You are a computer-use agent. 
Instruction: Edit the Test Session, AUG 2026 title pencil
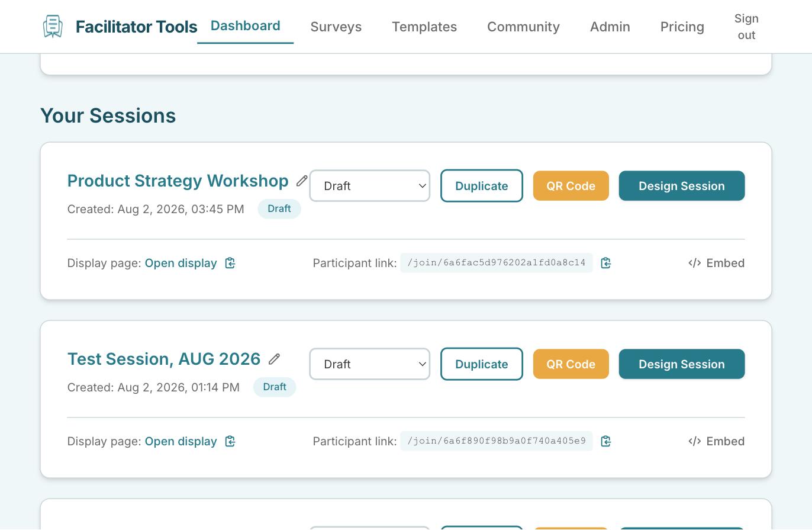274,359
